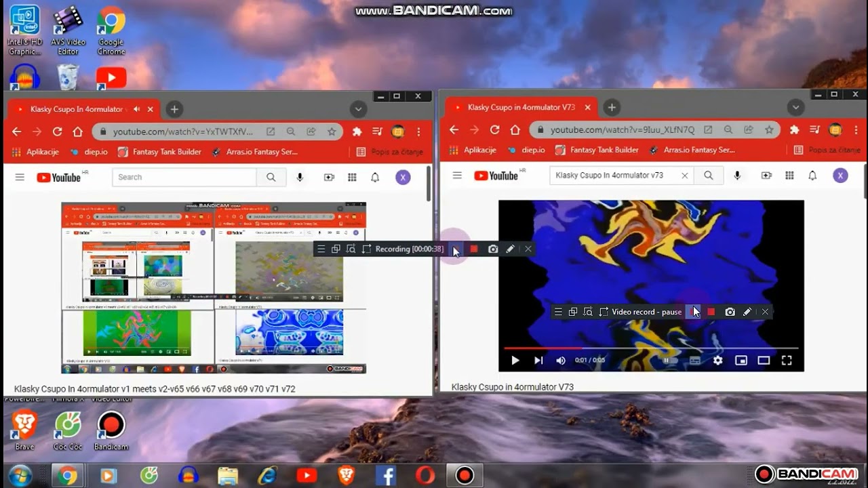
Task: Reload the page in left Chrome window
Action: click(x=58, y=131)
